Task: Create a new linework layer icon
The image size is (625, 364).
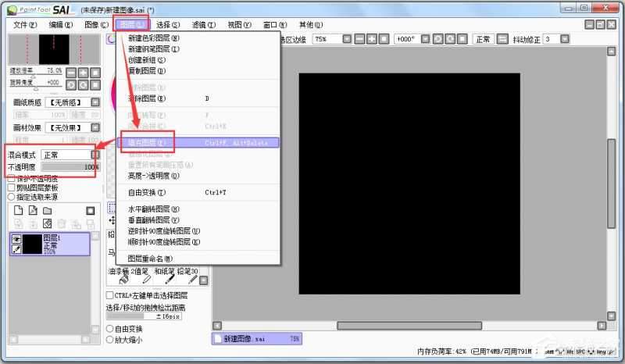Action: pos(33,210)
